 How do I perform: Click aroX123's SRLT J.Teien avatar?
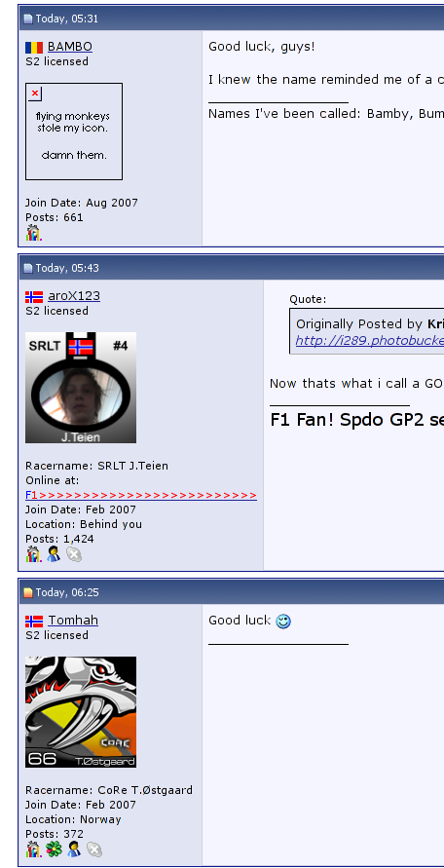point(81,388)
